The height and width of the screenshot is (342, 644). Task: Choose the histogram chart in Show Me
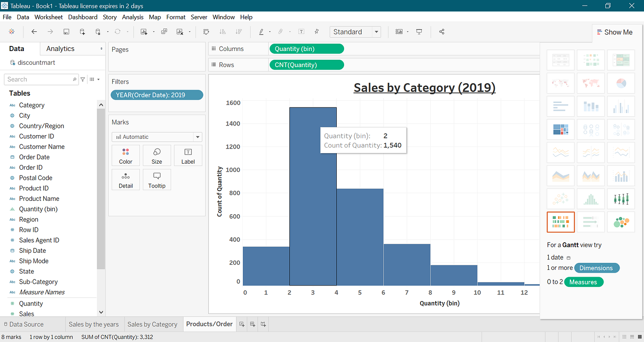tap(591, 199)
